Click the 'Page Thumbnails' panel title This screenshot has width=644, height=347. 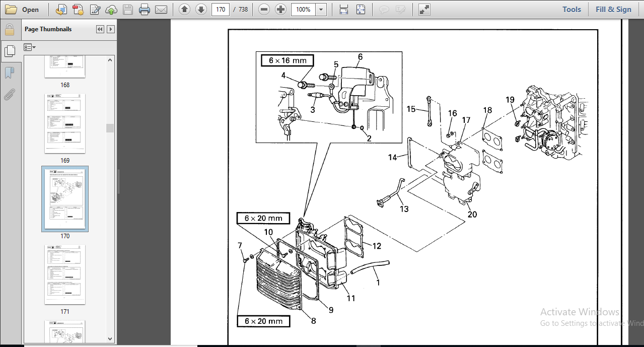coord(48,29)
